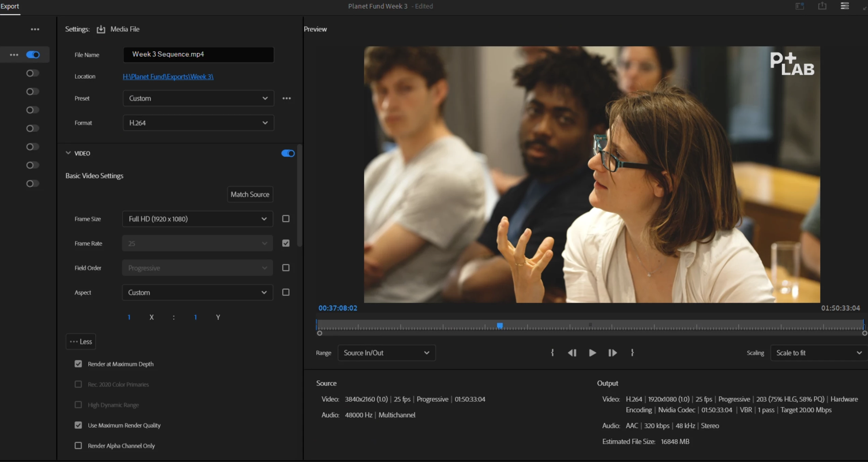The width and height of the screenshot is (868, 462).
Task: Select the Export tab
Action: (x=10, y=6)
